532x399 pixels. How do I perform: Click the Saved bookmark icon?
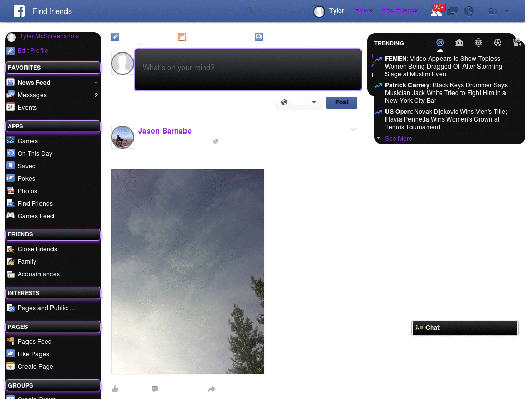click(10, 166)
